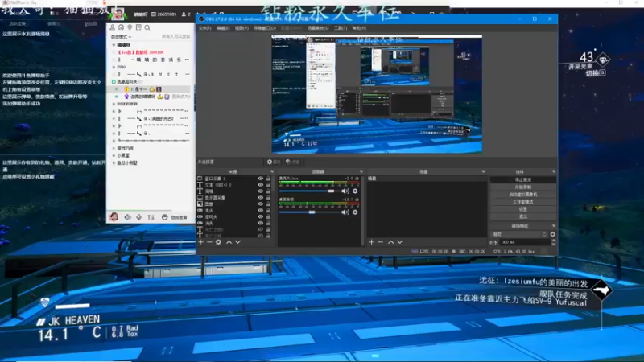This screenshot has height=362, width=644.
Task: Click the 300 ms duration input field
Action: 525,242
